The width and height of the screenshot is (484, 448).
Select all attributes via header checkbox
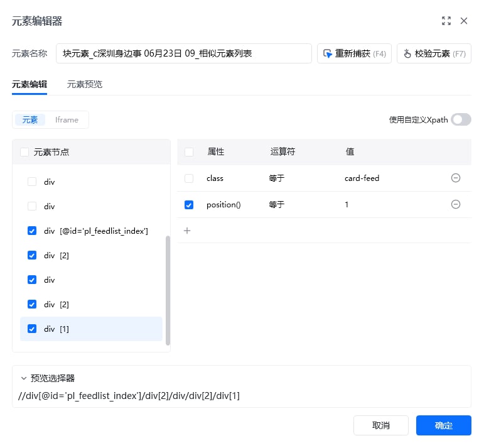[x=189, y=152]
